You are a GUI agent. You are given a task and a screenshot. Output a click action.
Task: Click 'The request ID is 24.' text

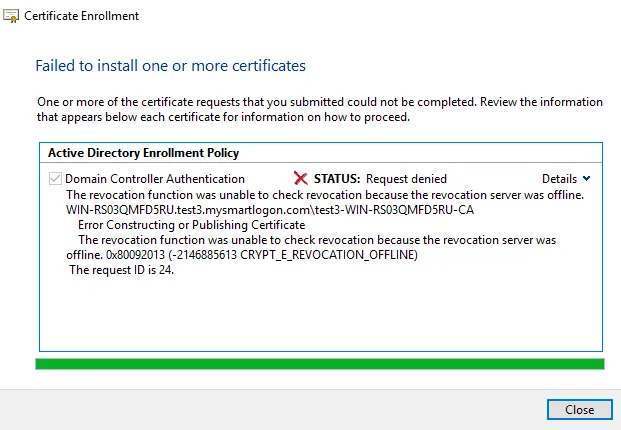point(122,270)
